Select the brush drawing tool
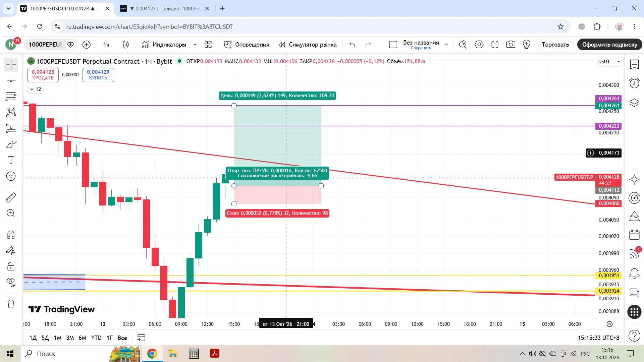This screenshot has width=644, height=362. 11,144
